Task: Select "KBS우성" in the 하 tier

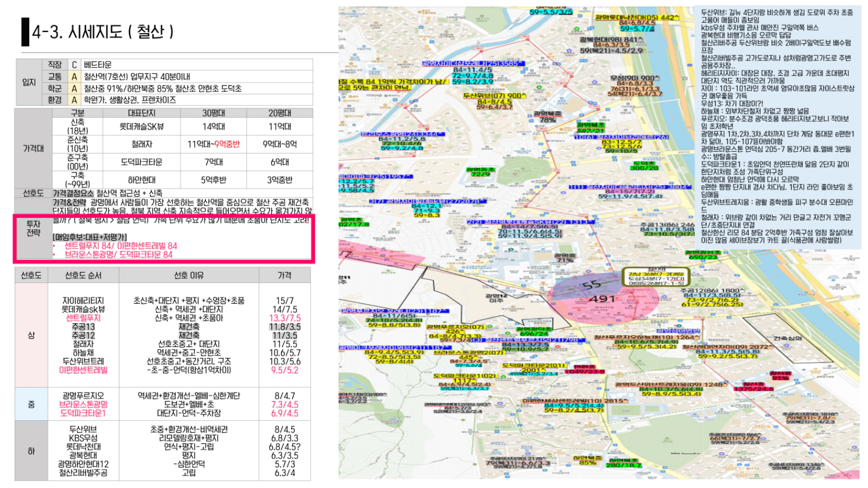Action: 83,438
